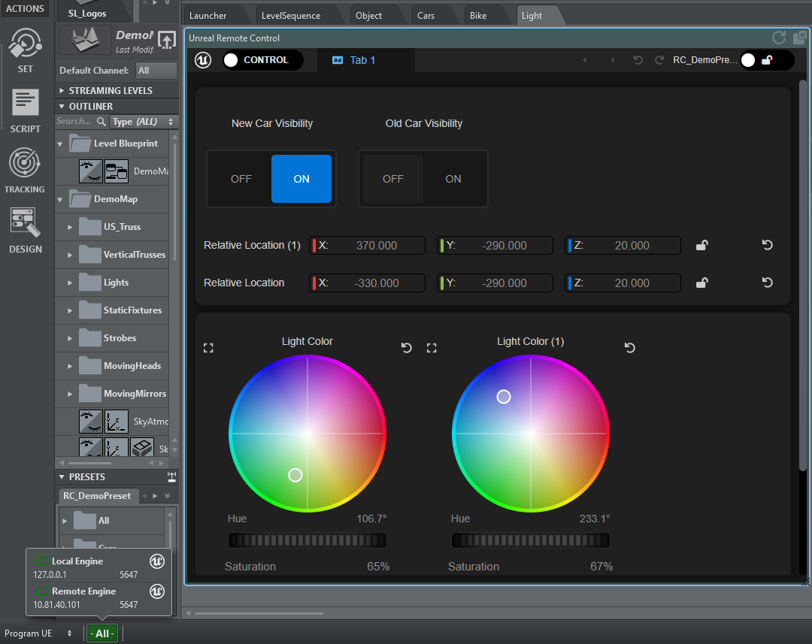Viewport: 812px width, 644px height.
Task: Switch to the LevelSequence tab
Action: (x=290, y=16)
